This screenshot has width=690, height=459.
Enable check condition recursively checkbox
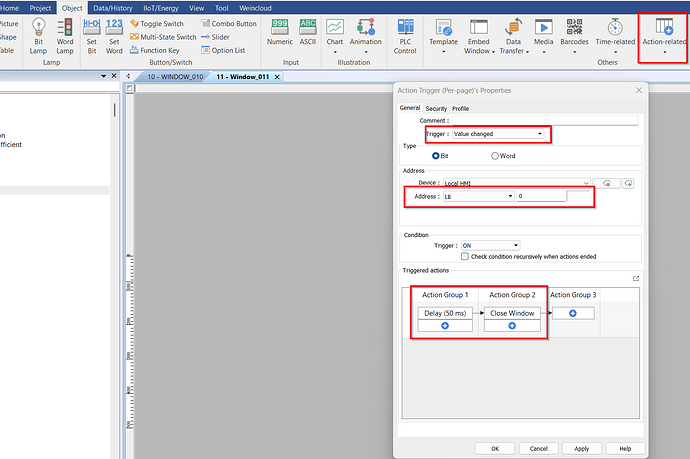click(465, 256)
